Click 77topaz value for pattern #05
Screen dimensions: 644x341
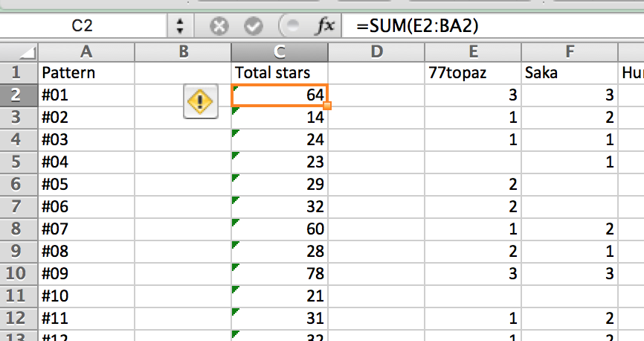473,184
